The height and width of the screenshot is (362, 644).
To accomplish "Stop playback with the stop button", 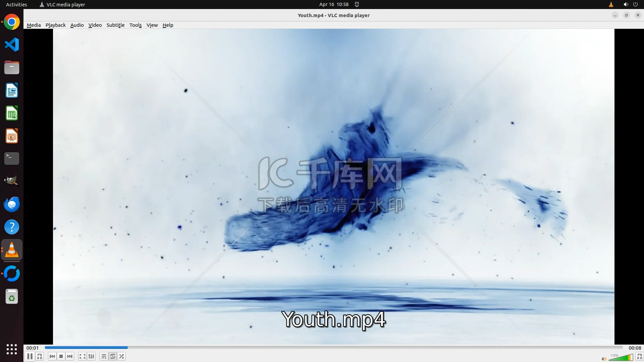I will click(61, 356).
